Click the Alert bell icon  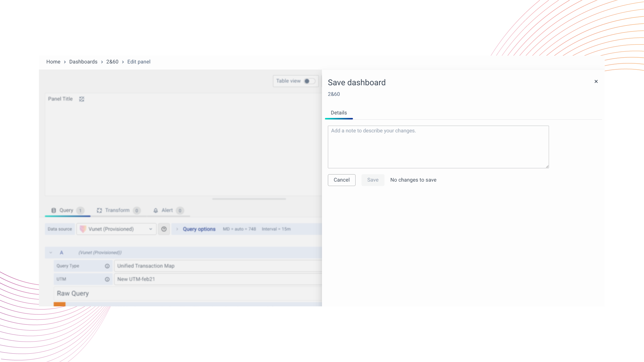tap(156, 210)
